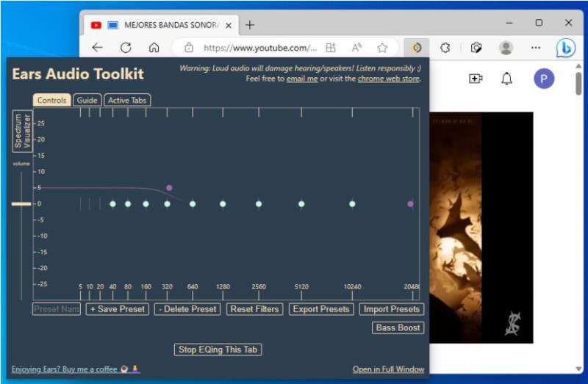The width and height of the screenshot is (588, 384).
Task: Open the browser Extensions puzzle icon
Action: (445, 48)
